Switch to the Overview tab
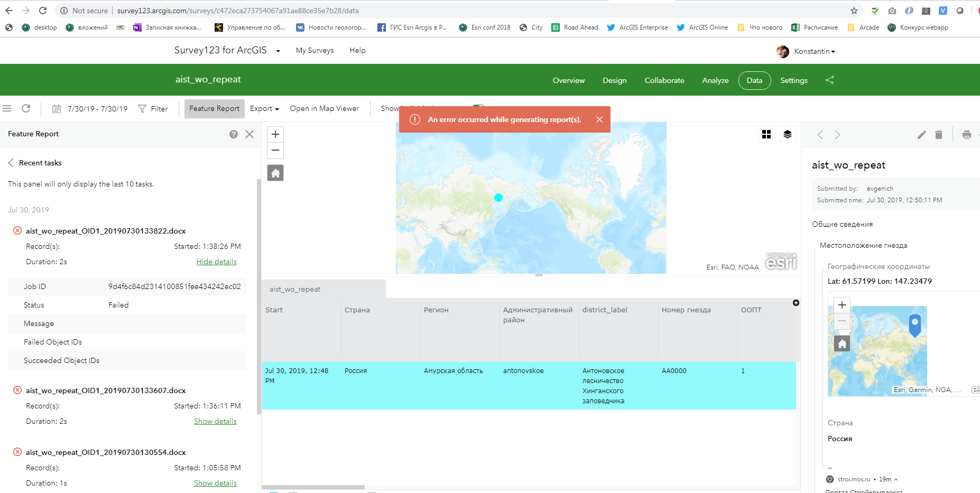The height and width of the screenshot is (493, 980). (x=569, y=80)
